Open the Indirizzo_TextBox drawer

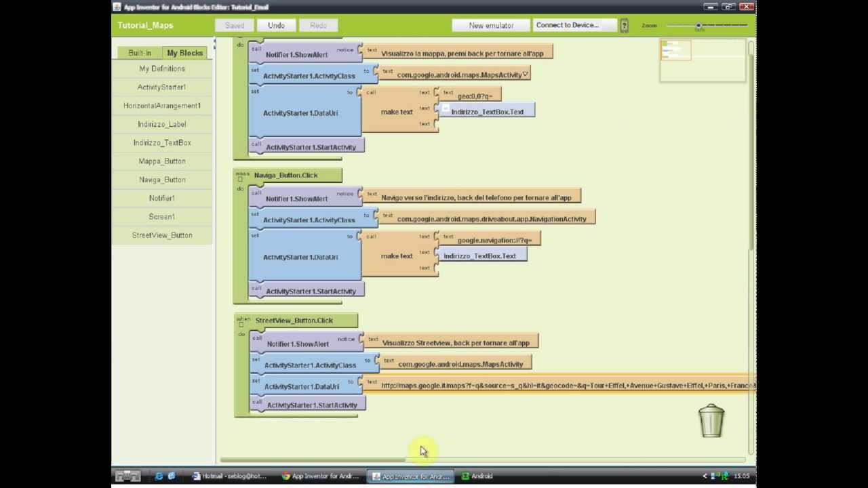162,142
